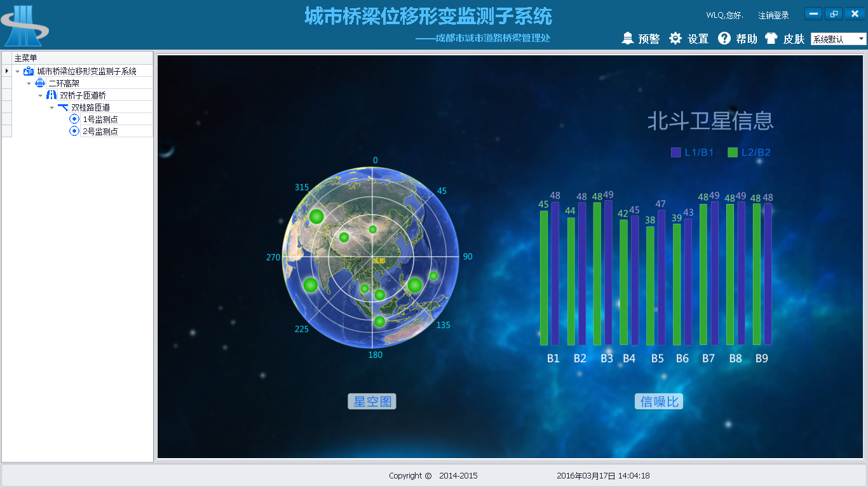This screenshot has width=868, height=488.
Task: Click the bell icon for 预警 alerts
Action: click(628, 38)
